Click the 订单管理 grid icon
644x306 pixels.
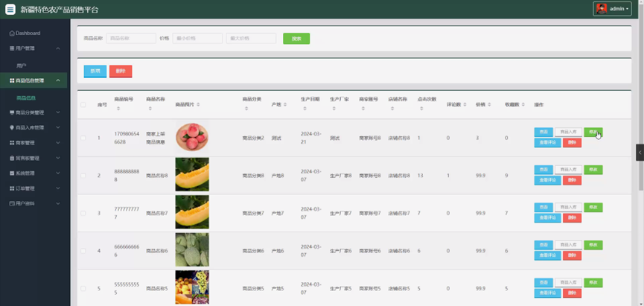(x=12, y=188)
